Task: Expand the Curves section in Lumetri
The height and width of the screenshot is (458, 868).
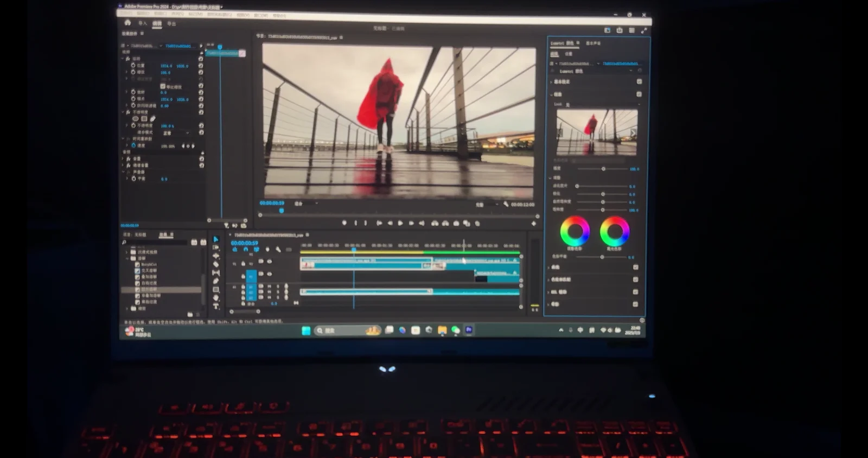Action: [549, 267]
